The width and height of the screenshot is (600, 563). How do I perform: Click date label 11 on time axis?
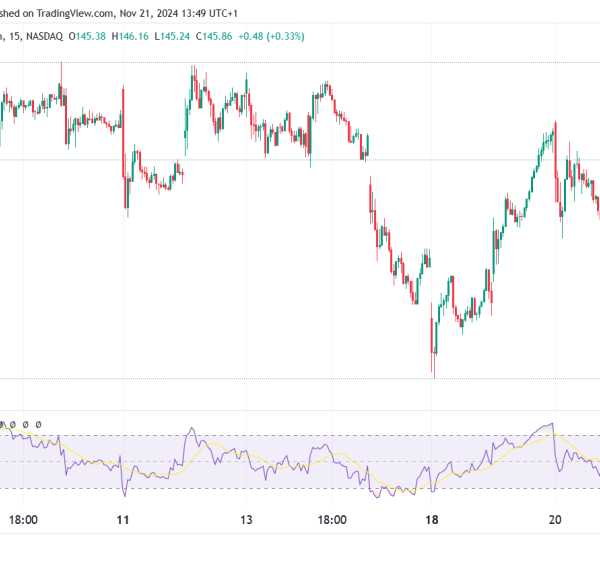pyautogui.click(x=122, y=520)
